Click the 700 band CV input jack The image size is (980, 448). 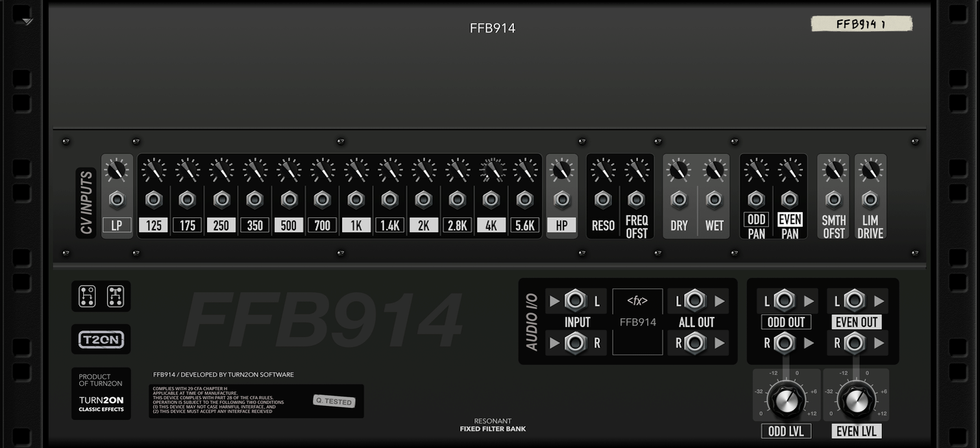[x=323, y=199]
